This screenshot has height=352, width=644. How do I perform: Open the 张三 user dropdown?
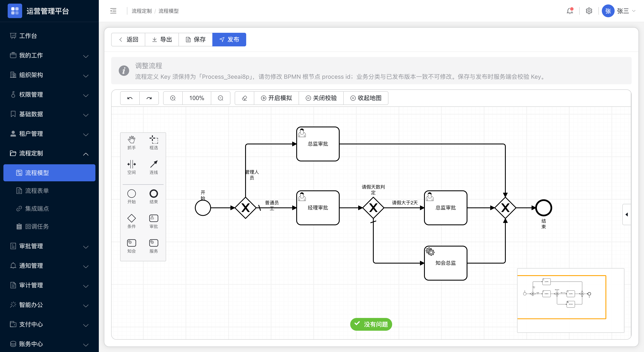tap(618, 11)
